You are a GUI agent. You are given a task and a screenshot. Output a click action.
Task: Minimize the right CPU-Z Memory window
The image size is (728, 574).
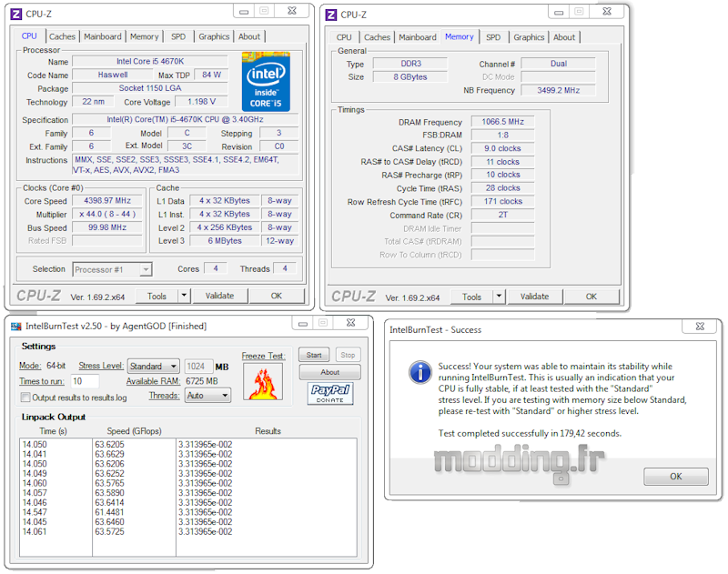pyautogui.click(x=559, y=12)
